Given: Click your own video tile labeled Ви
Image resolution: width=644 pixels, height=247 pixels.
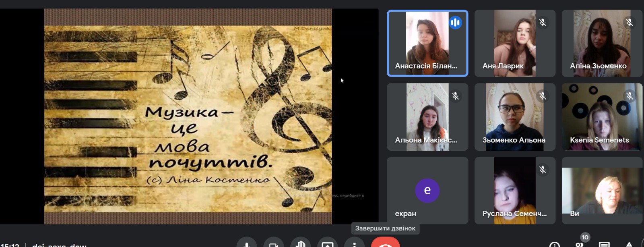Looking at the screenshot, I should pos(602,190).
